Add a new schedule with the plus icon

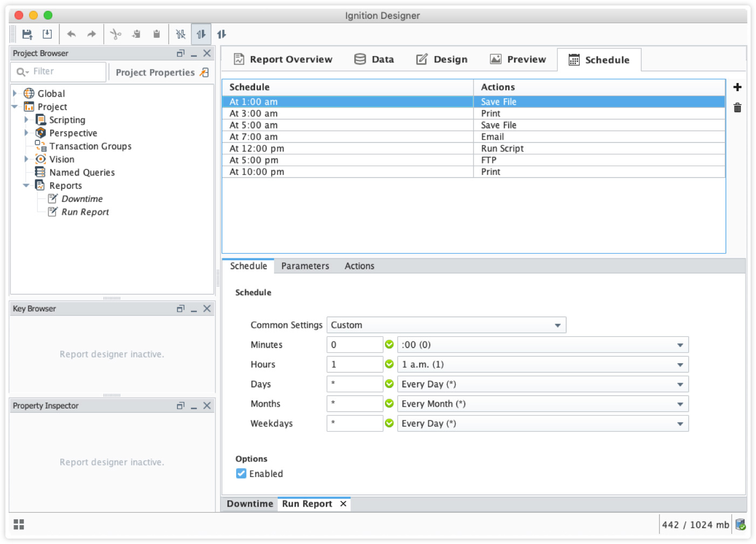tap(737, 87)
